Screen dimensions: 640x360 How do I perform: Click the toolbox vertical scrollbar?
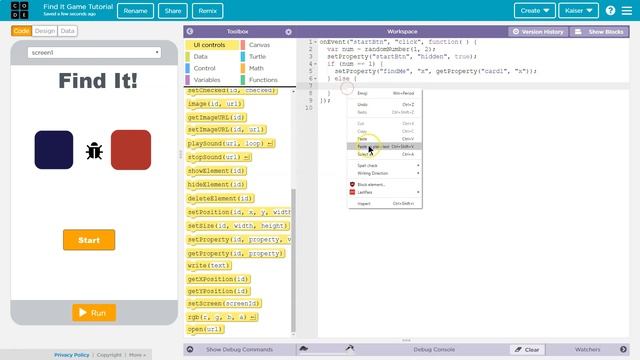pos(293,260)
